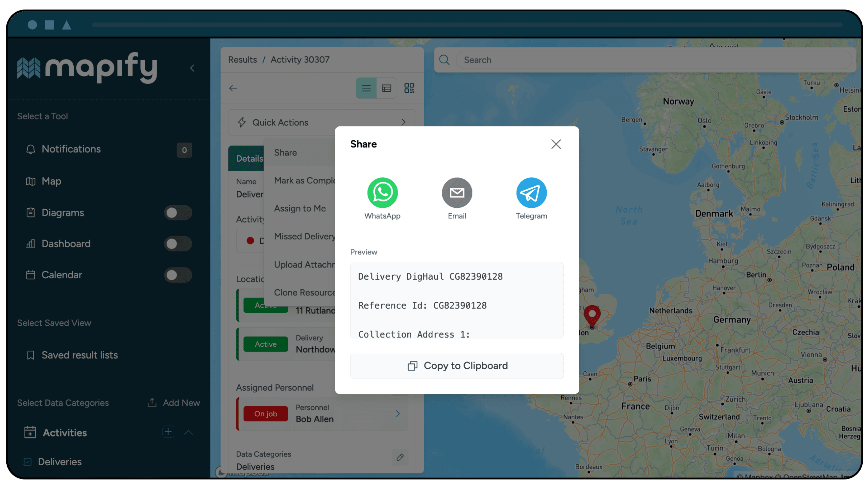Add a new activity with plus icon

click(x=168, y=432)
